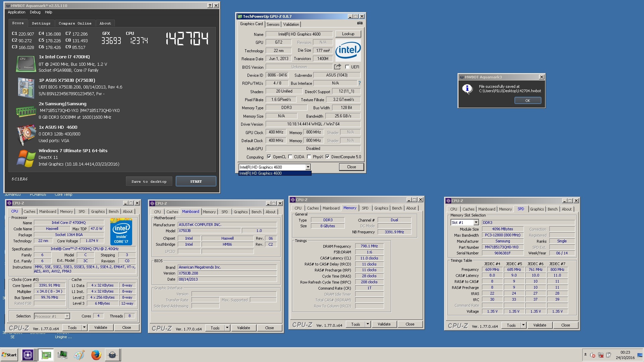Click the Core Speed value in CPU-Z
644x362 pixels.
tap(50, 286)
